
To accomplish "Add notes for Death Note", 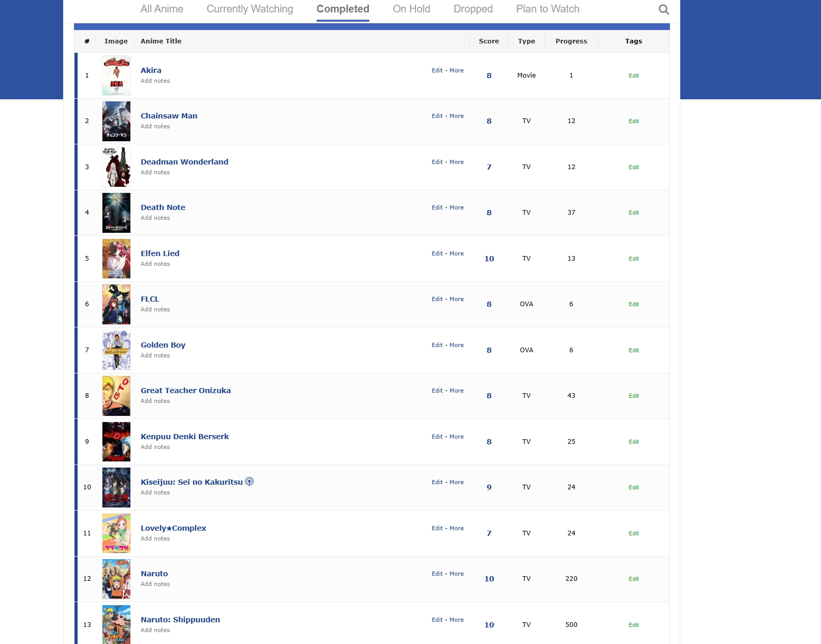I will (x=155, y=218).
